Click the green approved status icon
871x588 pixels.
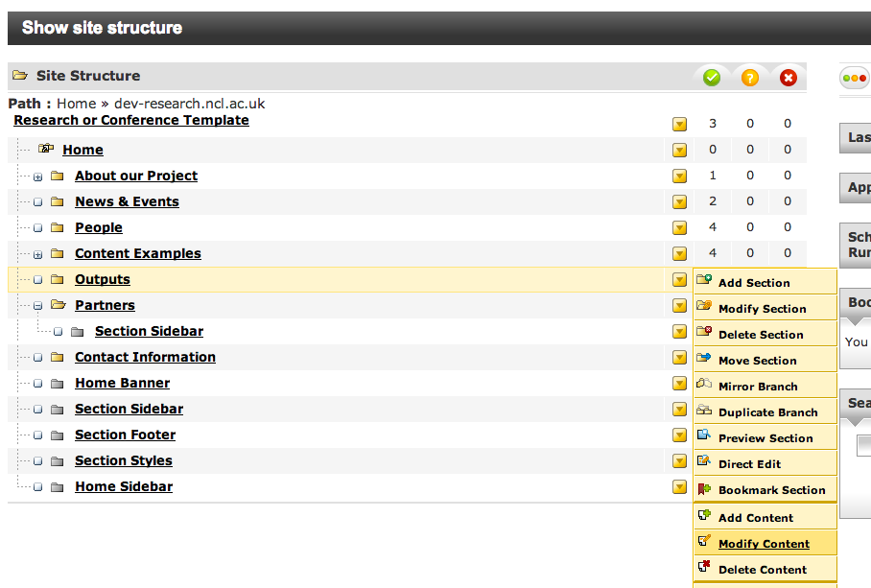pyautogui.click(x=712, y=77)
